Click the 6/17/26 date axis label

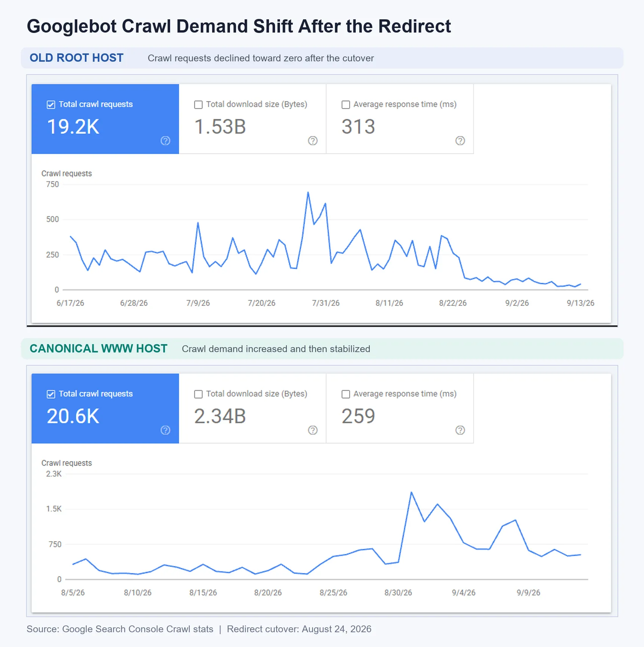click(70, 303)
